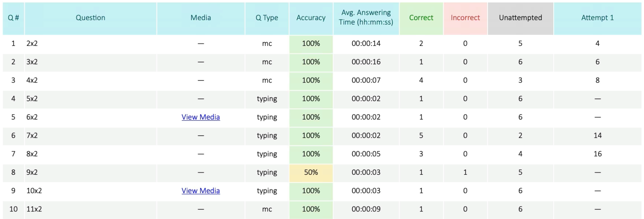Click the Attempt 1 column header
Screen dimensions: 644x219
point(597,18)
